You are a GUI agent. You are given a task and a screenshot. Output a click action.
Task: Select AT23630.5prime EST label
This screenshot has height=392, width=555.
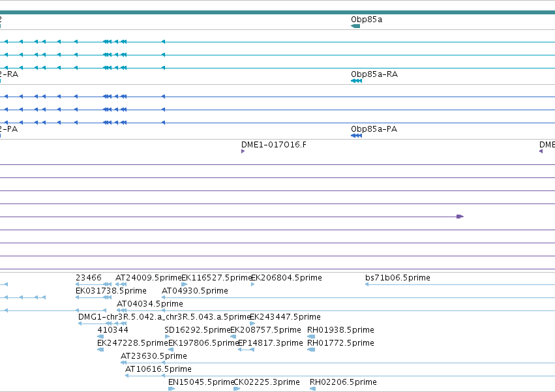tap(154, 356)
